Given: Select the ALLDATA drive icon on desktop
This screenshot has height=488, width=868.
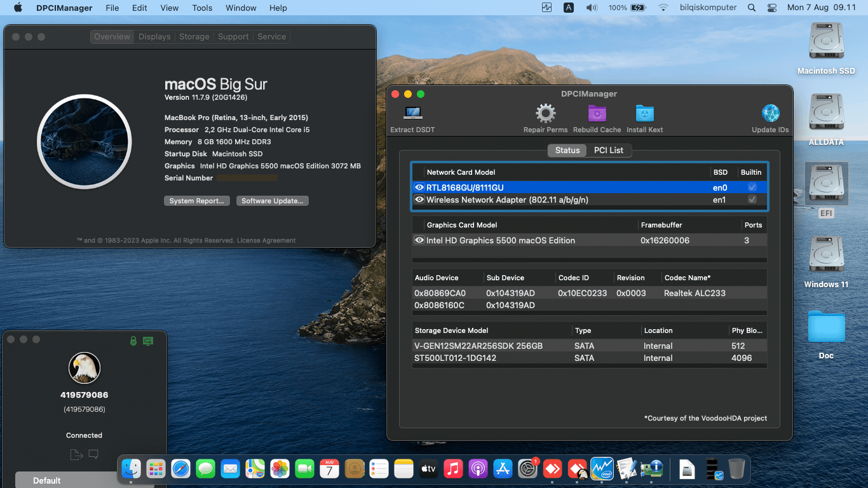Looking at the screenshot, I should (826, 112).
